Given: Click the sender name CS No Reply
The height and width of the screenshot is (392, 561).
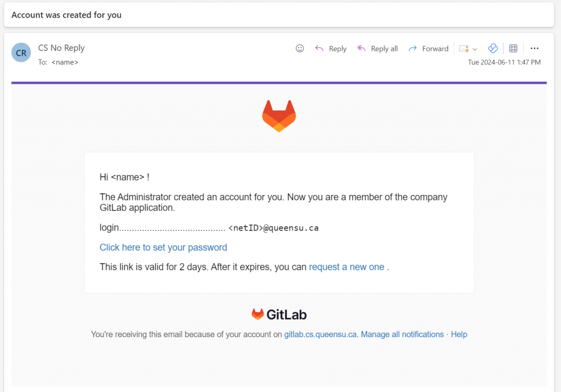Looking at the screenshot, I should point(61,48).
